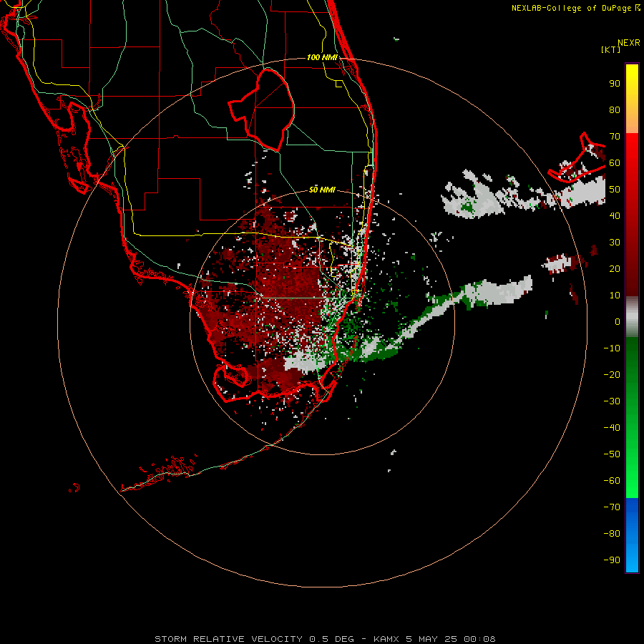This screenshot has width=644, height=644.
Task: Select the 0 value on velocity scale
Action: [618, 321]
